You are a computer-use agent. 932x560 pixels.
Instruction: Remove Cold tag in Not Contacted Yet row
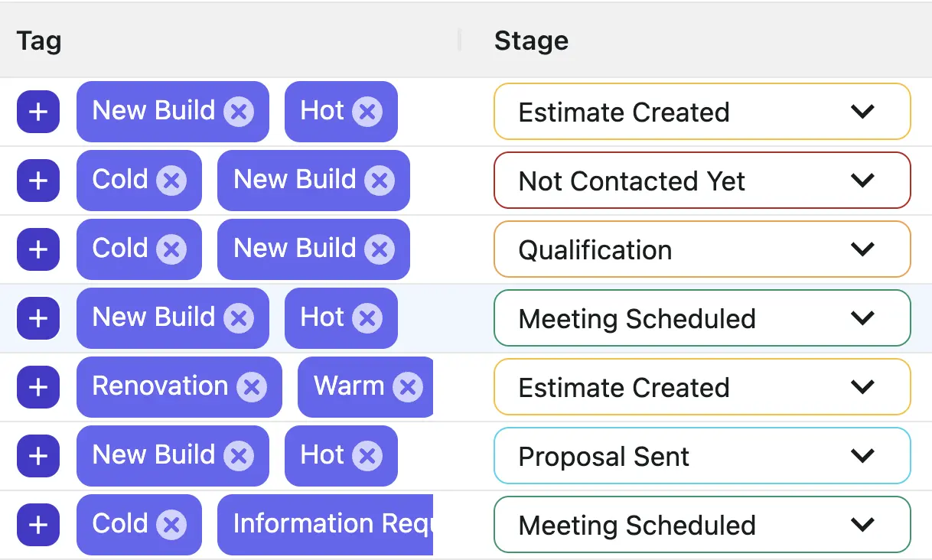pyautogui.click(x=171, y=181)
